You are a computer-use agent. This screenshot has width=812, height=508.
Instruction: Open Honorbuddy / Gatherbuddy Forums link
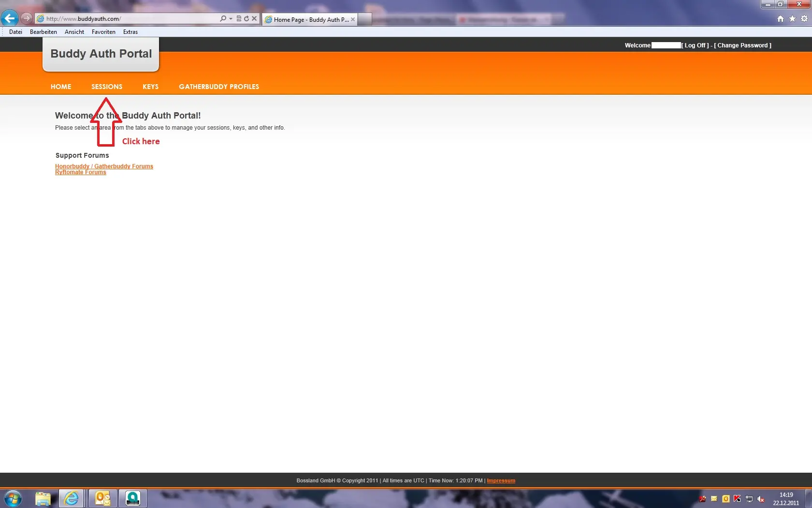point(104,166)
